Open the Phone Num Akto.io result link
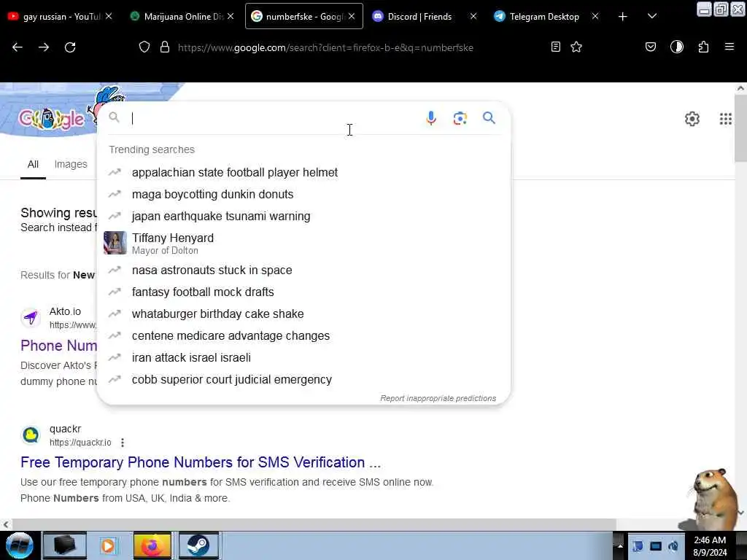Image resolution: width=747 pixels, height=560 pixels. point(58,346)
